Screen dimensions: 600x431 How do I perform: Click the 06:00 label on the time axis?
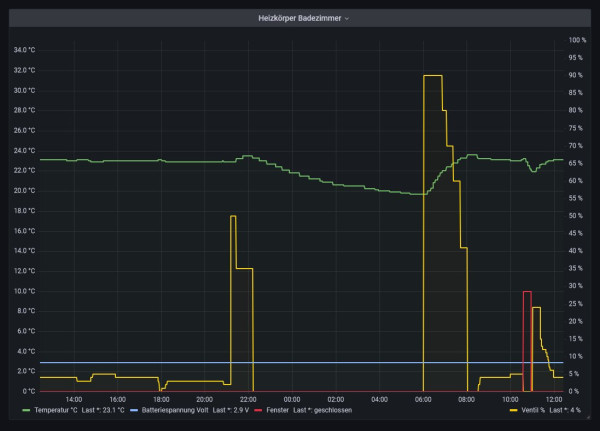[423, 399]
